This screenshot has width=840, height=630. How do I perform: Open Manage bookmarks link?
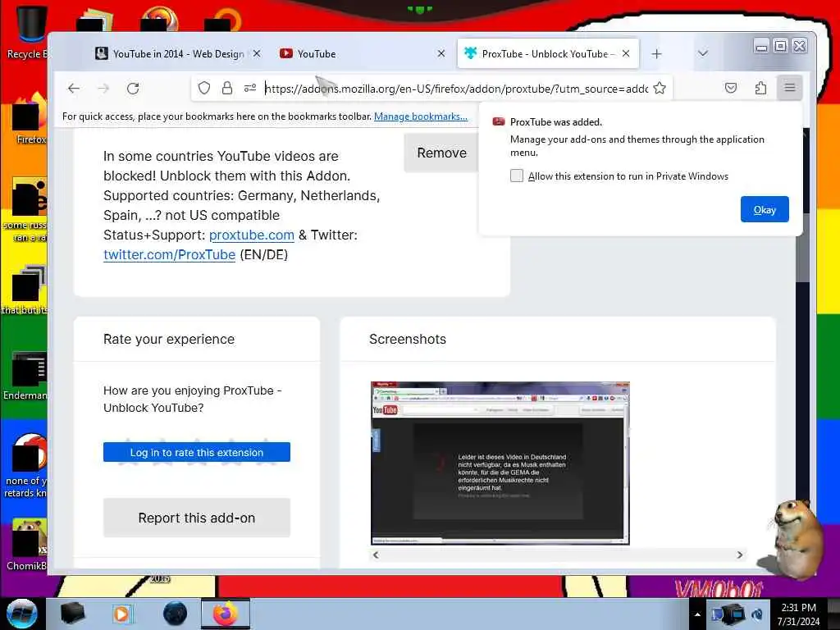(x=421, y=116)
